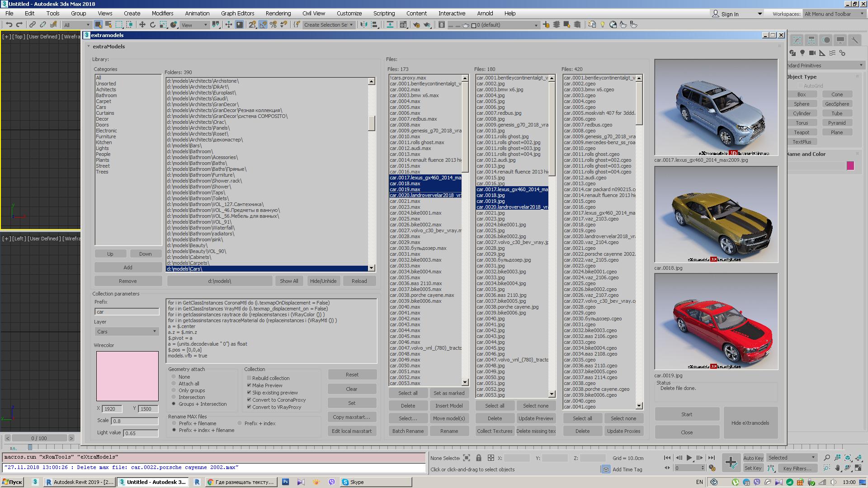This screenshot has width=868, height=488.
Task: Click the pink Wirecolor swatch
Action: [x=127, y=376]
